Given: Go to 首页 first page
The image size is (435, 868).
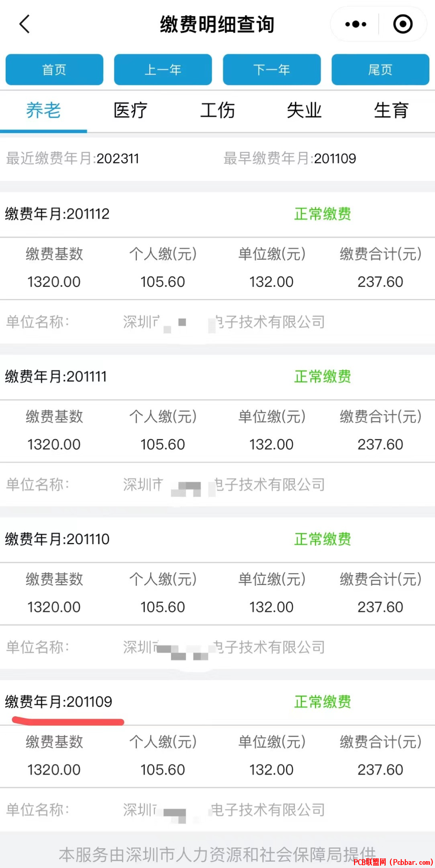Looking at the screenshot, I should [x=54, y=70].
